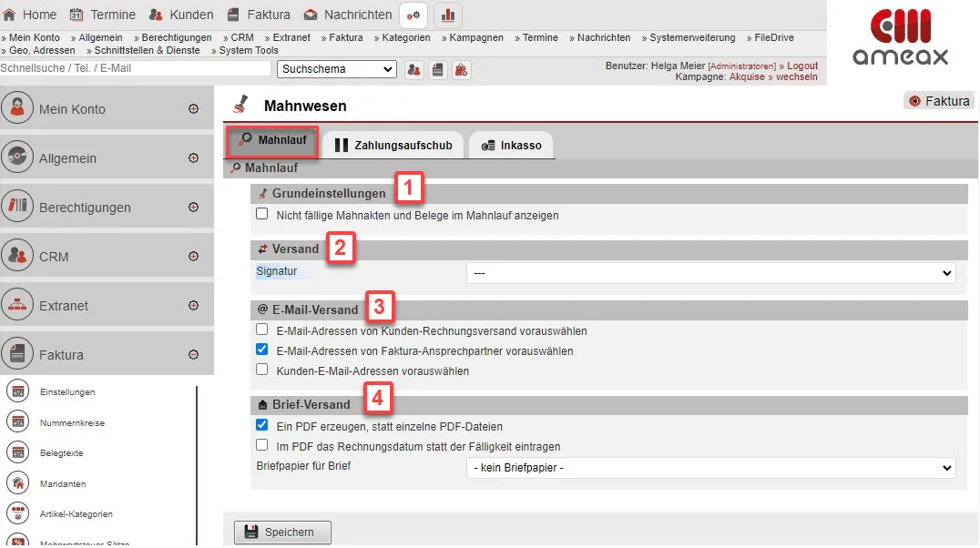This screenshot has height=548, width=980.
Task: Toggle 'Ein PDF erzeugen' checkbox
Action: click(x=262, y=425)
